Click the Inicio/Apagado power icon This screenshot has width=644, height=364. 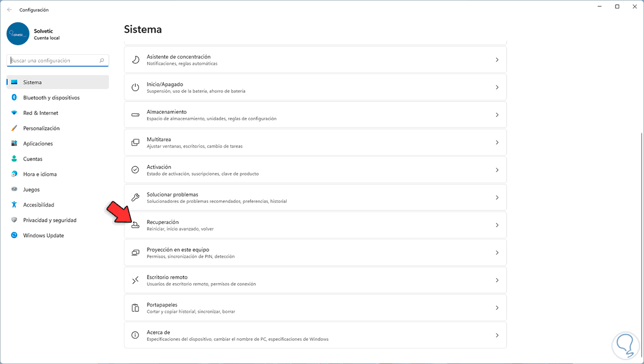(x=136, y=87)
